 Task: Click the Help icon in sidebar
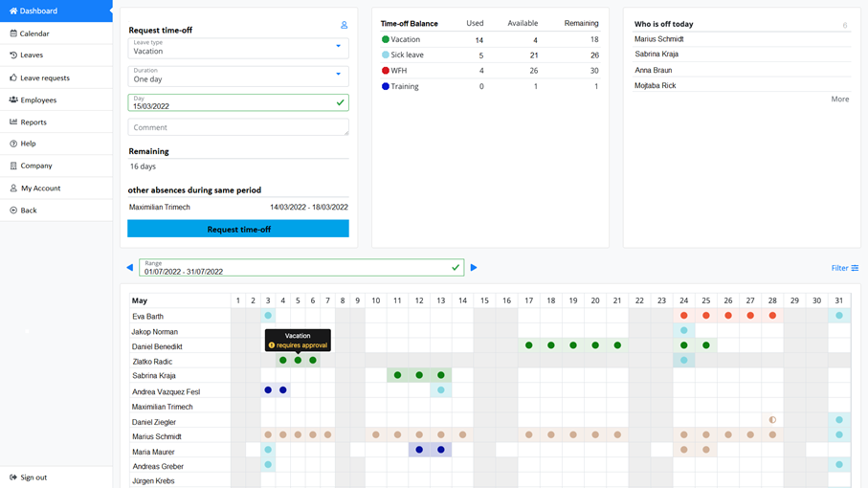(x=13, y=144)
